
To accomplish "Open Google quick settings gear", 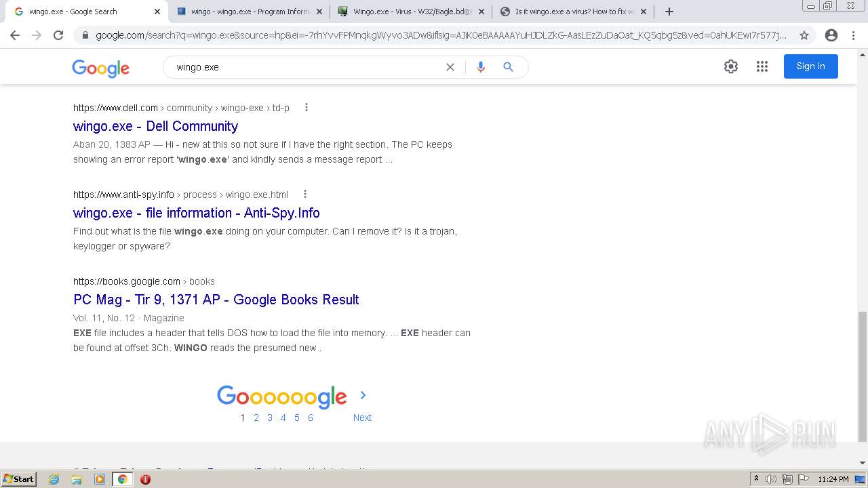I will (x=730, y=66).
